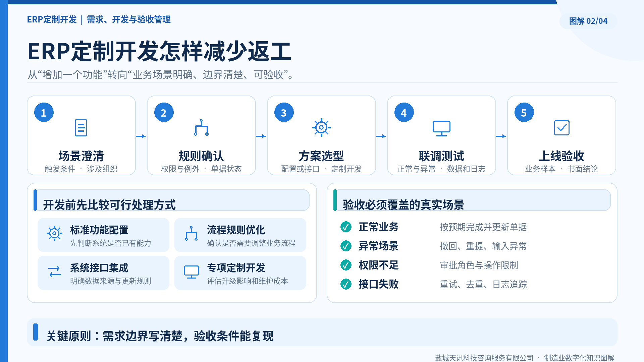644x362 pixels.
Task: Click the text 按预期完成并更新单据
Action: point(483,227)
